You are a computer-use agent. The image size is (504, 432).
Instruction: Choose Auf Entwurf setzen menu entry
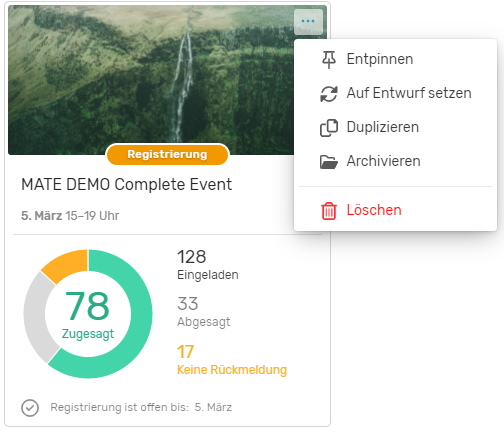(x=395, y=93)
